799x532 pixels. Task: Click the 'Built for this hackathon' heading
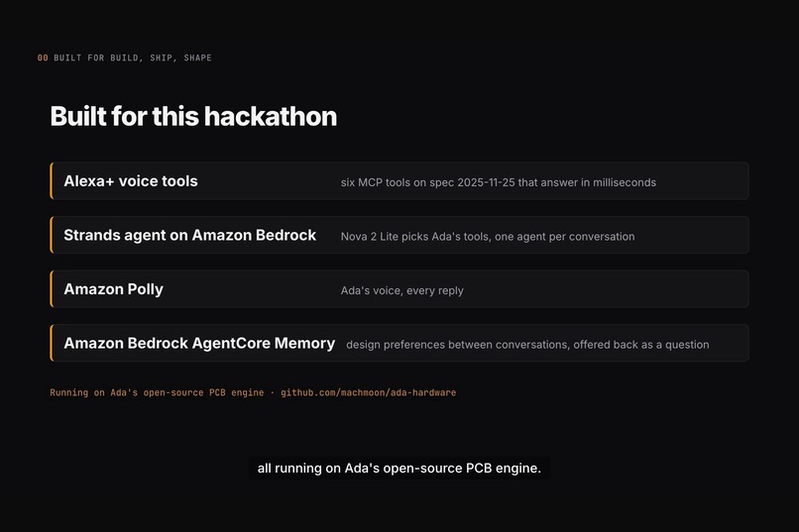click(193, 117)
